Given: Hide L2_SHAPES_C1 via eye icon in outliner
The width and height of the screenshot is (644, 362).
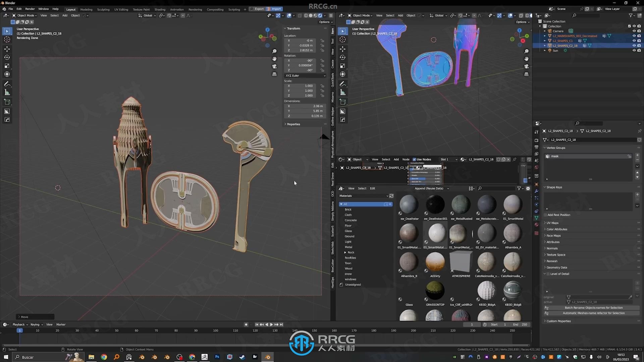Looking at the screenshot, I should tap(634, 41).
